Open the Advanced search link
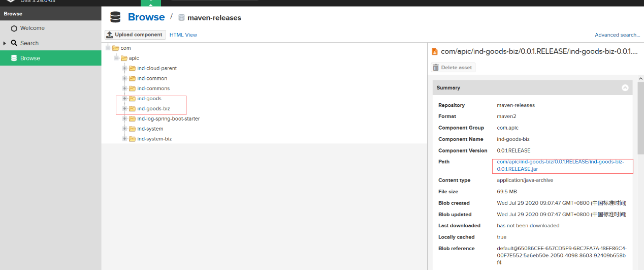The image size is (644, 270). 617,35
